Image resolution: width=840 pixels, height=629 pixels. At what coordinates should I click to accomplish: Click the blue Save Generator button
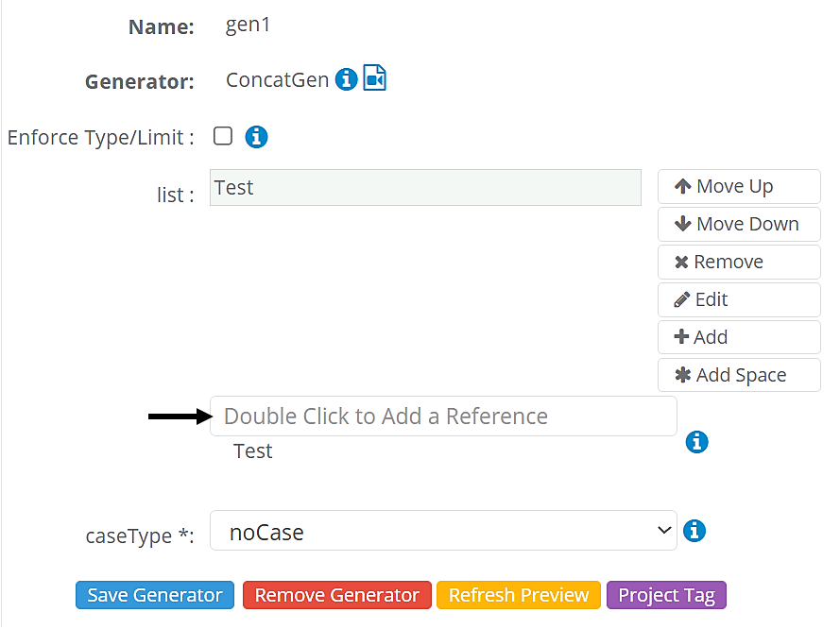pos(155,595)
